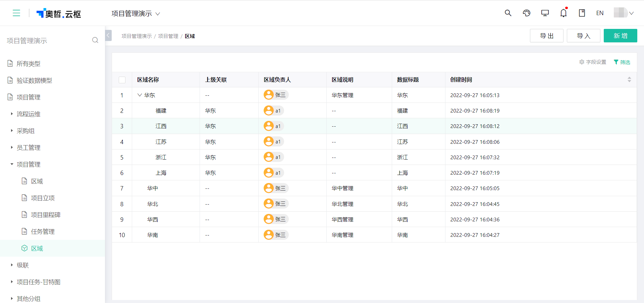Collapse the sidebar with the arrow handle

click(x=108, y=35)
